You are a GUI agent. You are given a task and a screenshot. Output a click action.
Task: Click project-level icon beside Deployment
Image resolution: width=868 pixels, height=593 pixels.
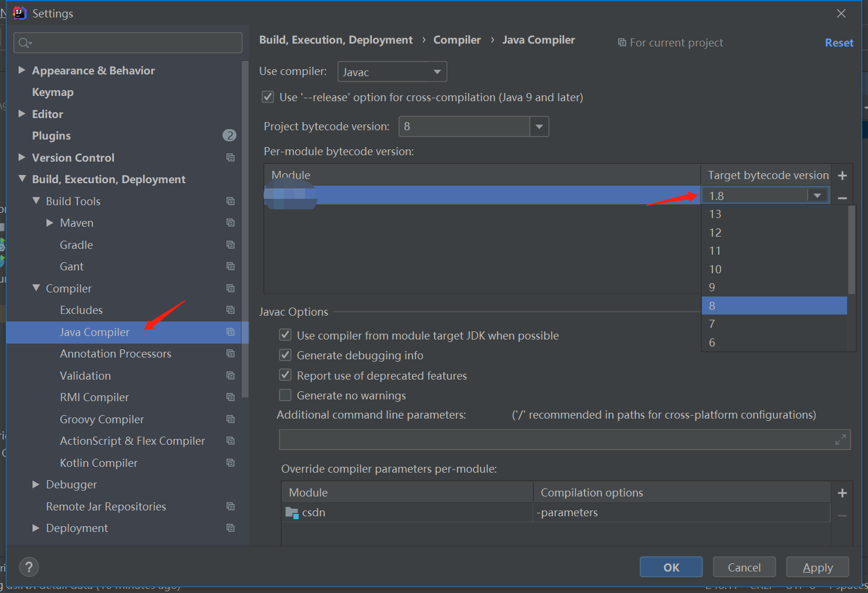[231, 528]
